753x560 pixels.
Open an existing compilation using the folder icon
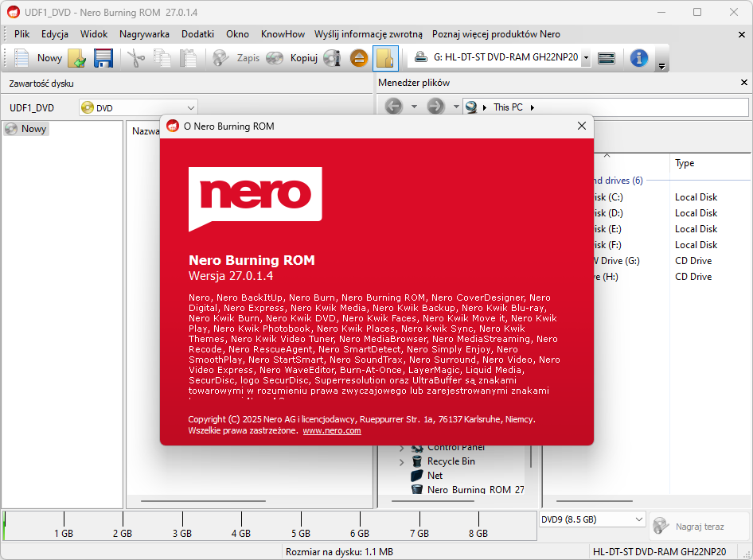[x=77, y=58]
